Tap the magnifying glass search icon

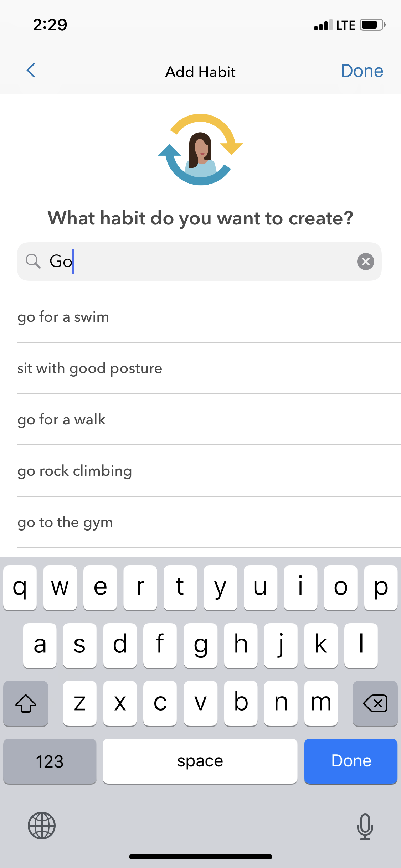pos(33,261)
